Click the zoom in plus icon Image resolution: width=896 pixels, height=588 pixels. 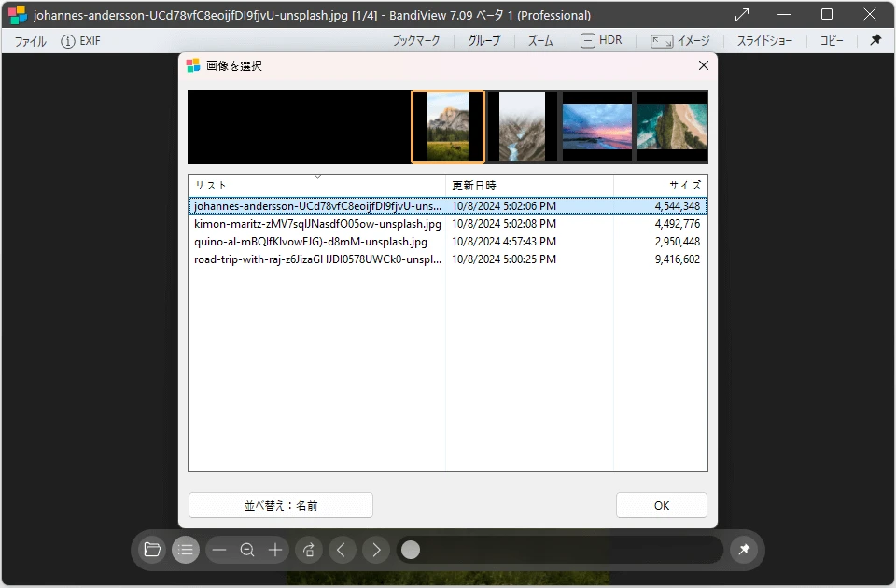coord(275,550)
